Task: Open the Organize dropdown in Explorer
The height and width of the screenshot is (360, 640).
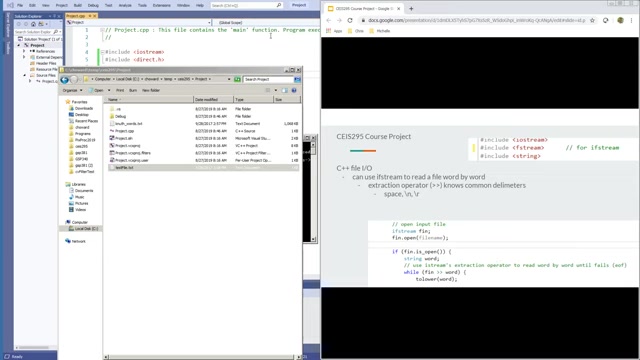Action: click(x=72, y=90)
